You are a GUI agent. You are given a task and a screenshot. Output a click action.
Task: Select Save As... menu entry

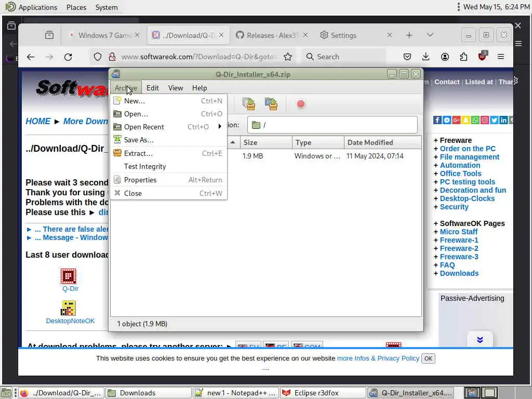point(168,140)
